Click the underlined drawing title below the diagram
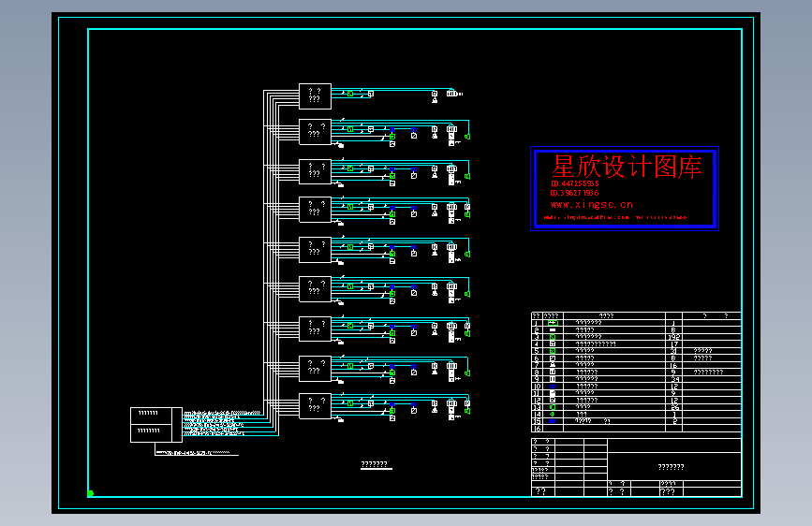Screen dimensions: 812x526 click(x=375, y=464)
